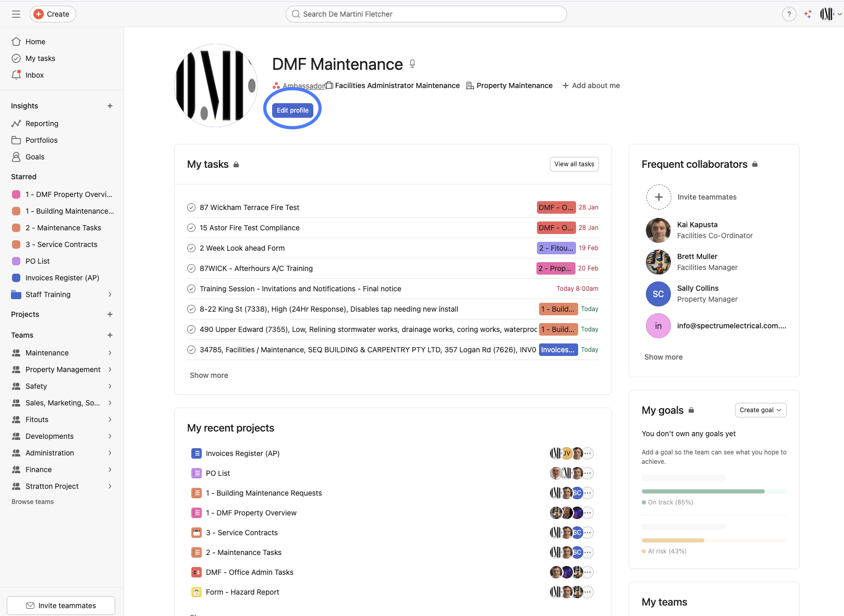Open My tasks in sidebar

click(x=40, y=58)
